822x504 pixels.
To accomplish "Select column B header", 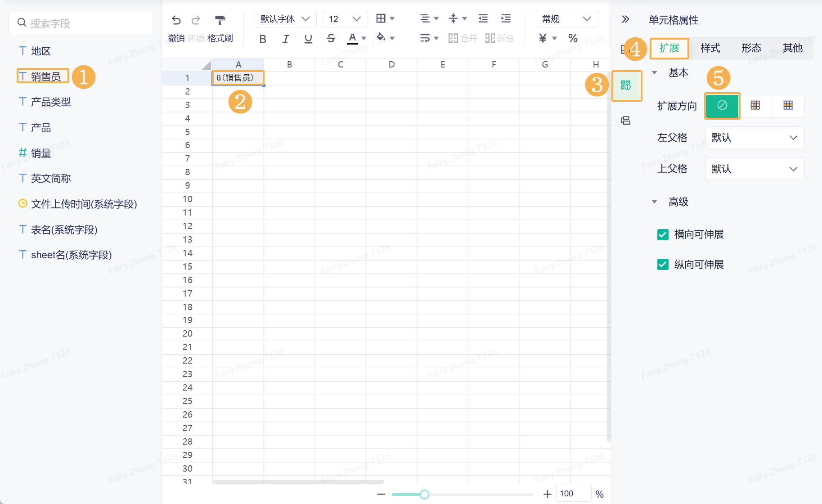I will [289, 65].
